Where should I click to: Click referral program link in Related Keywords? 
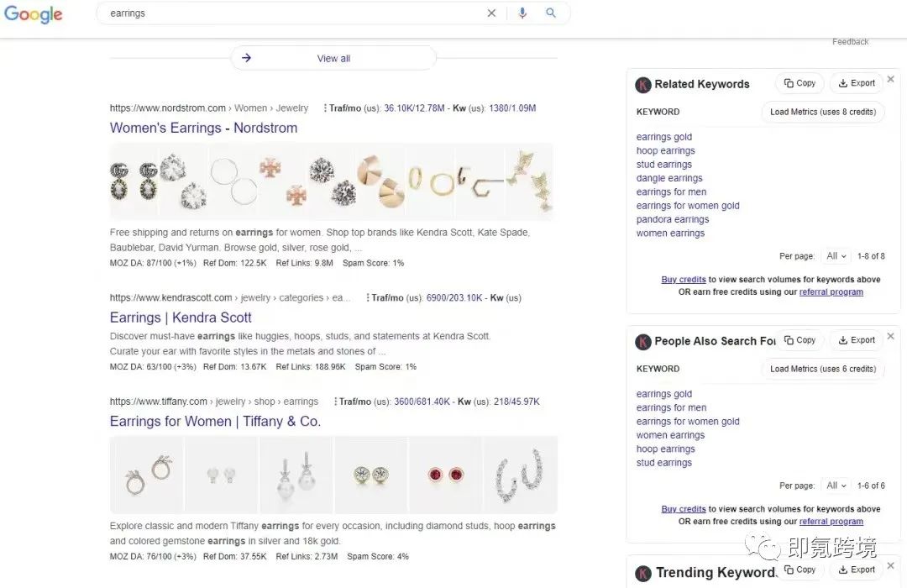pyautogui.click(x=831, y=292)
